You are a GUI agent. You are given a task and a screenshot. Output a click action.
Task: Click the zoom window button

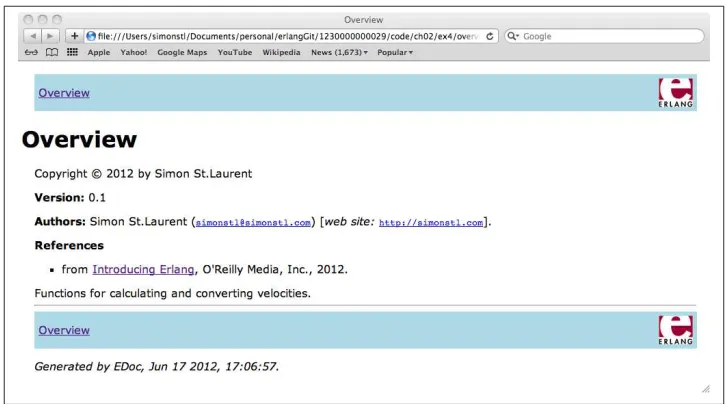[x=57, y=19]
